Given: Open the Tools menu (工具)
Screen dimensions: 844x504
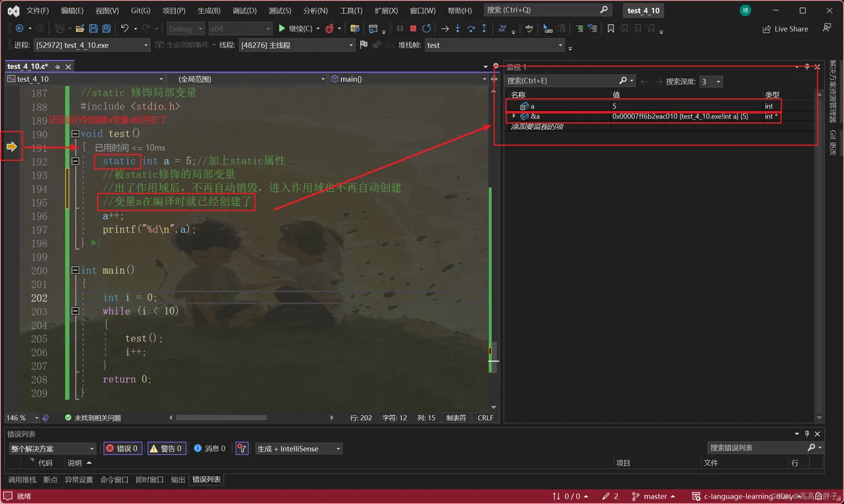Looking at the screenshot, I should [x=351, y=11].
